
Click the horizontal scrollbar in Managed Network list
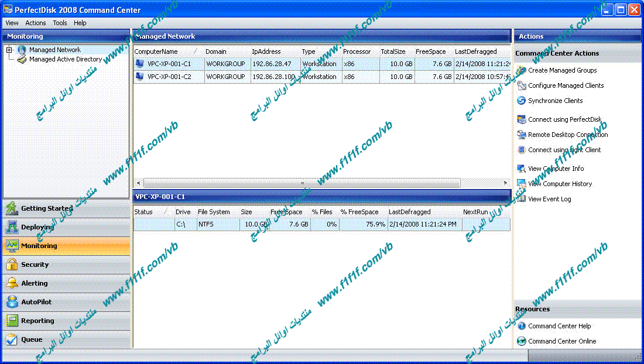pos(302,183)
